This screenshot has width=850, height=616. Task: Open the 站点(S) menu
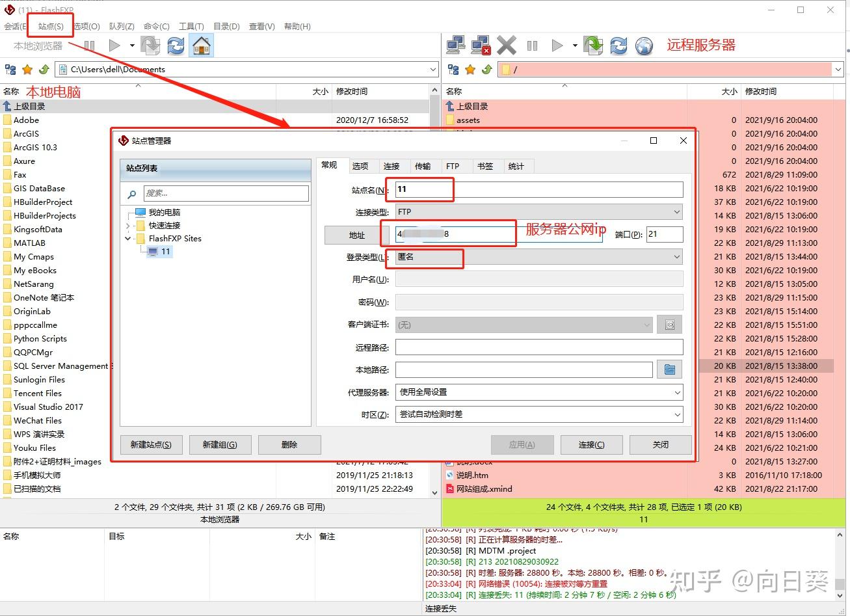click(51, 26)
